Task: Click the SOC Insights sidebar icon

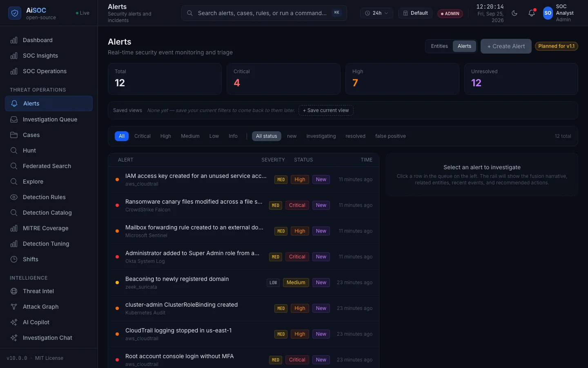Action: point(14,56)
